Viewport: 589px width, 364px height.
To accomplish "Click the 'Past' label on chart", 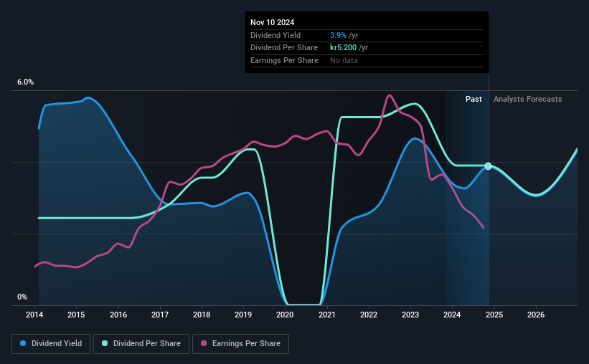I will [x=473, y=99].
